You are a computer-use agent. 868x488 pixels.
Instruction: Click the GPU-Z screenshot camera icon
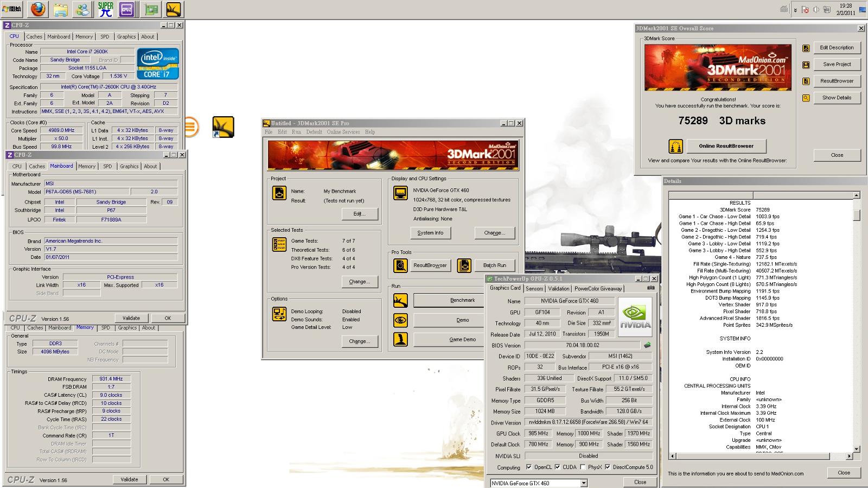(x=650, y=288)
